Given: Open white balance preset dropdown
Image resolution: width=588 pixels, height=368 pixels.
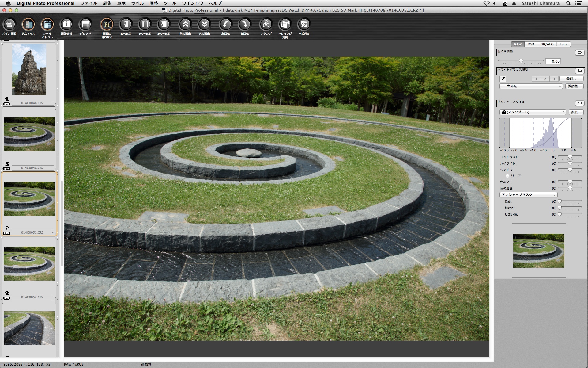Looking at the screenshot, I should tap(531, 86).
